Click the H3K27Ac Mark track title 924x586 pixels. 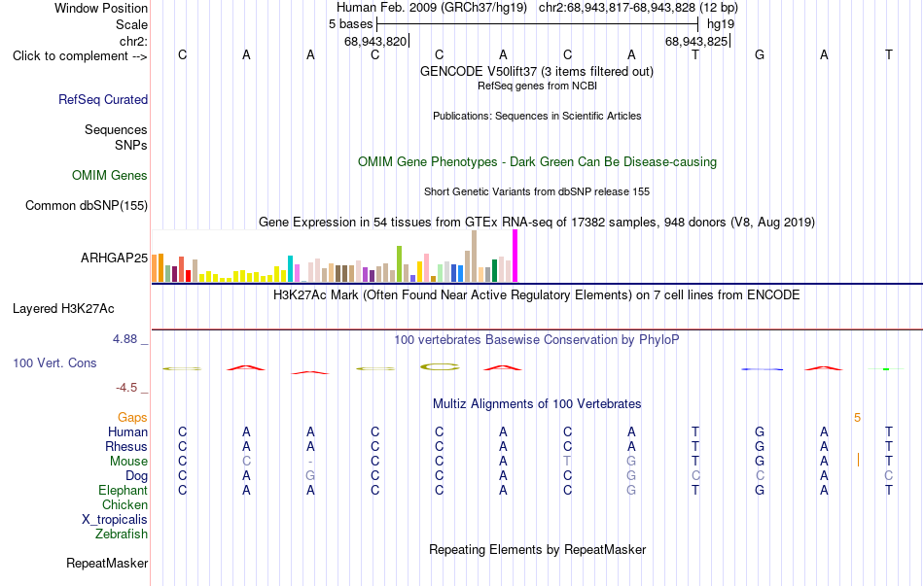[537, 295]
